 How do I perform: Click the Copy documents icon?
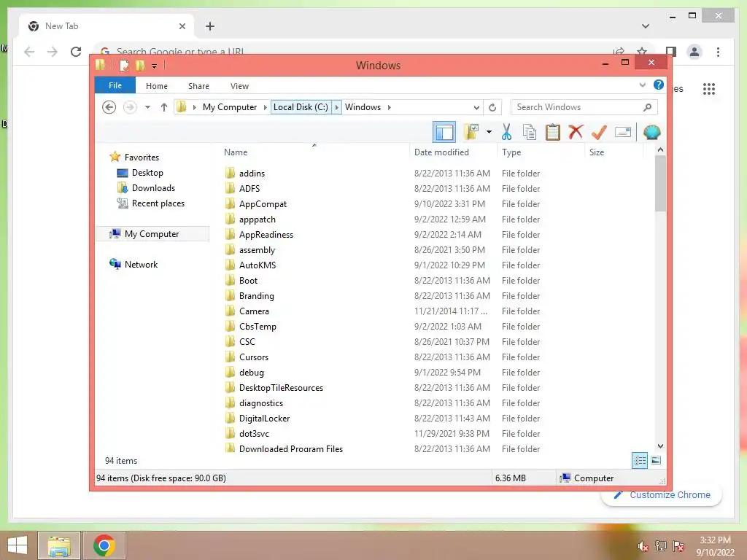530,132
